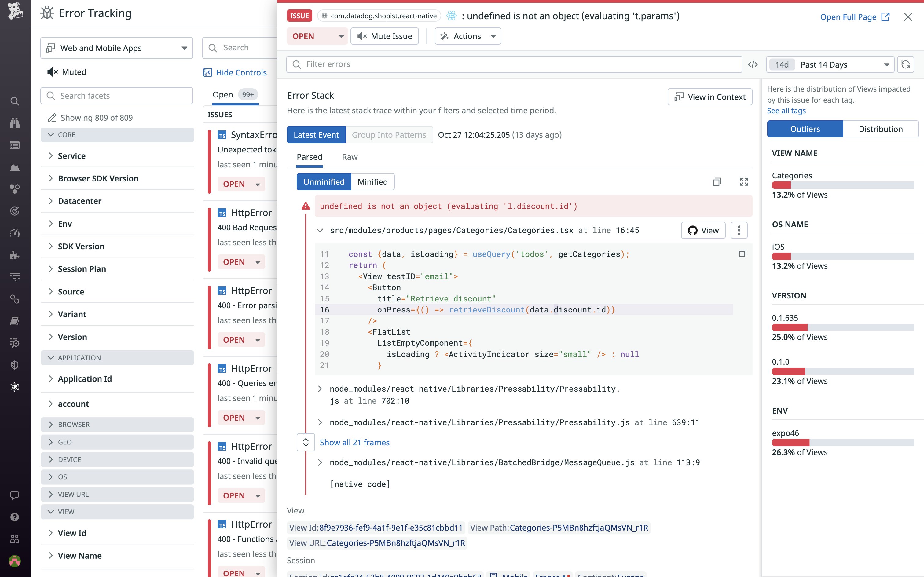924x577 pixels.
Task: Open Datadog search from the sidebar
Action: click(14, 101)
